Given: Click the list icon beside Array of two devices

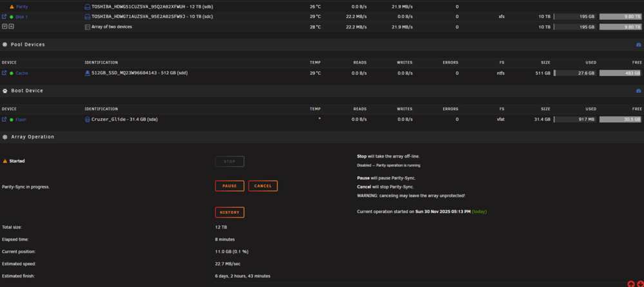Looking at the screenshot, I should (x=87, y=26).
